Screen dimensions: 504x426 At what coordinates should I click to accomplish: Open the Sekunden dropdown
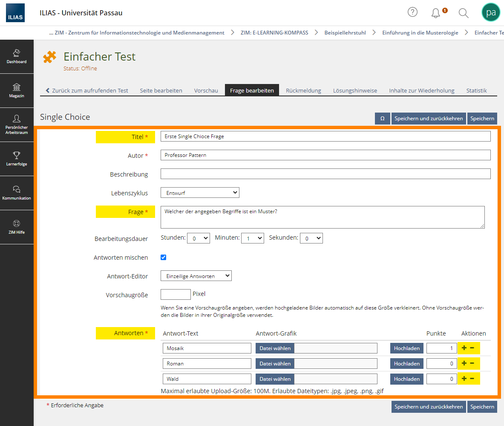pos(311,238)
